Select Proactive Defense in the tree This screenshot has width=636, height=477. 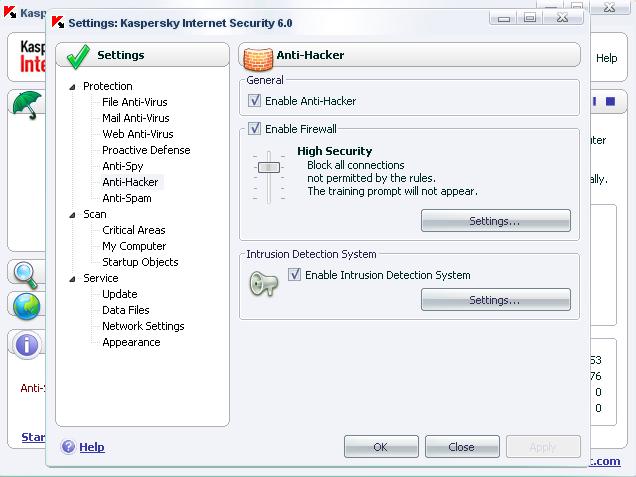[x=146, y=150]
